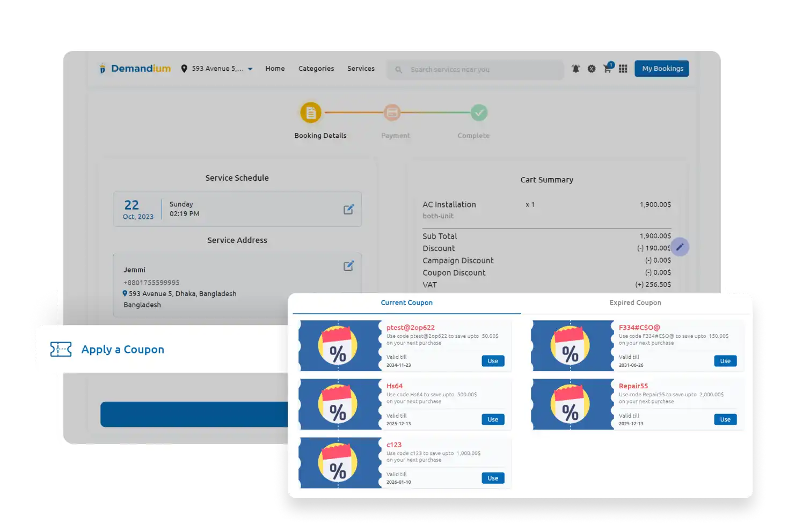The image size is (788, 532).
Task: Click the Campaign Discount label
Action: click(458, 261)
